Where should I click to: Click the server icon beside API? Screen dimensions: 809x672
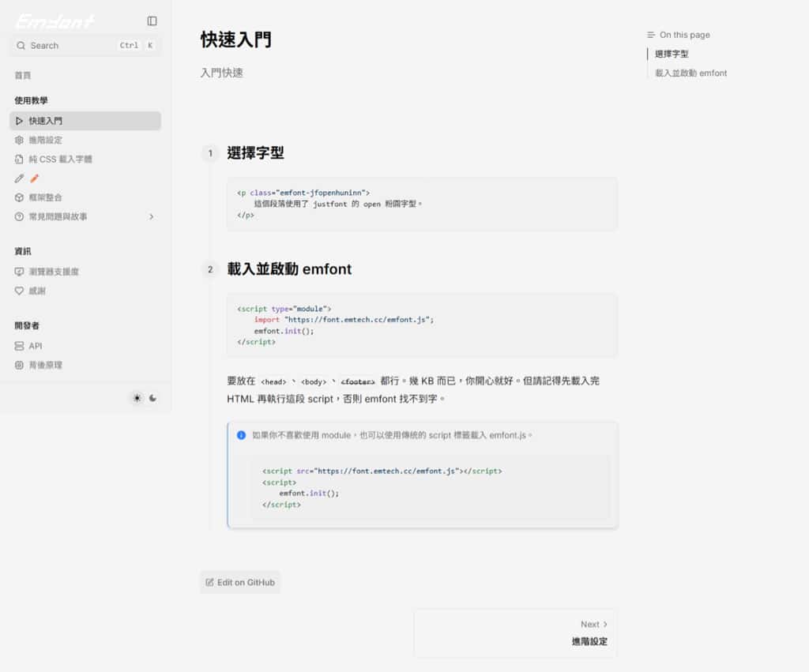coord(19,346)
